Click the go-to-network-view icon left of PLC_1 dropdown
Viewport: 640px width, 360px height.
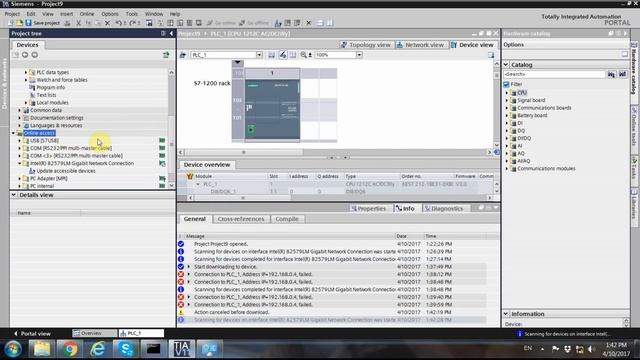[183, 55]
